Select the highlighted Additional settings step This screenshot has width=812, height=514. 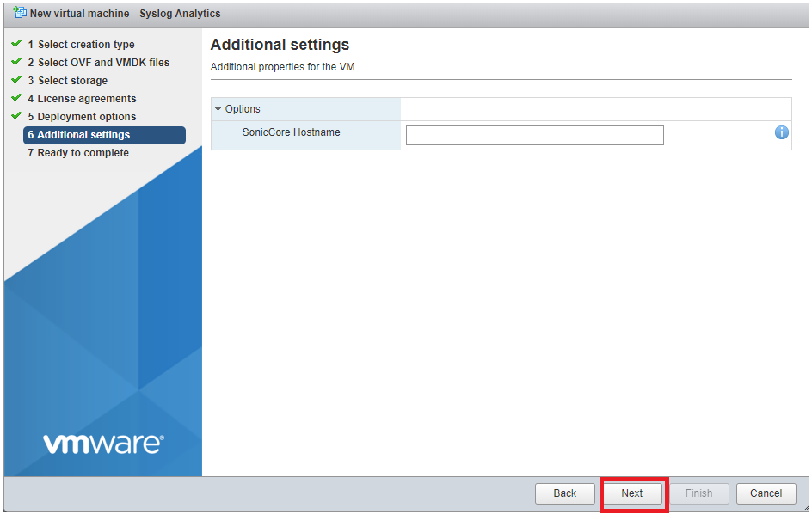pos(83,135)
